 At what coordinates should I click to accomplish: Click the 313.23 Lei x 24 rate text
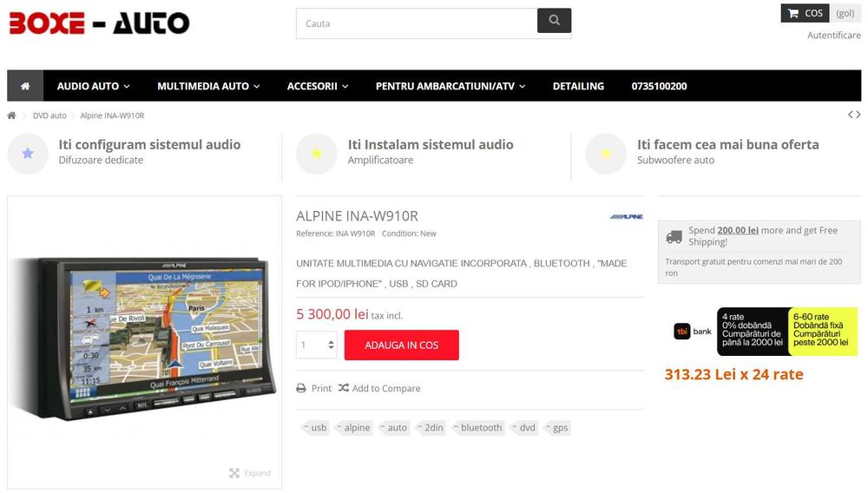tap(733, 375)
